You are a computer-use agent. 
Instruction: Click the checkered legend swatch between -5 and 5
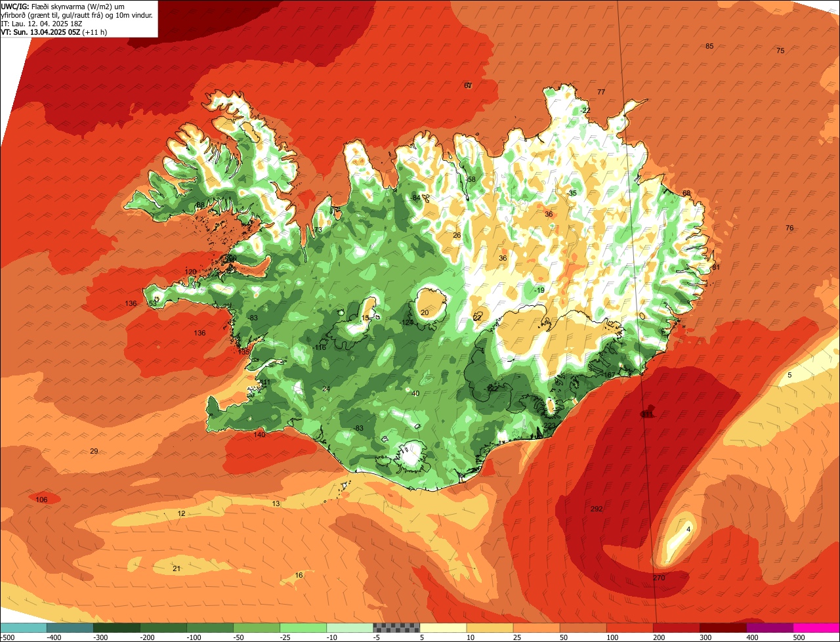396,628
